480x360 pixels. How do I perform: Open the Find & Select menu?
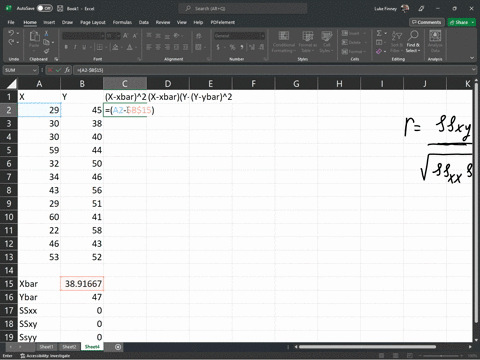pos(413,42)
